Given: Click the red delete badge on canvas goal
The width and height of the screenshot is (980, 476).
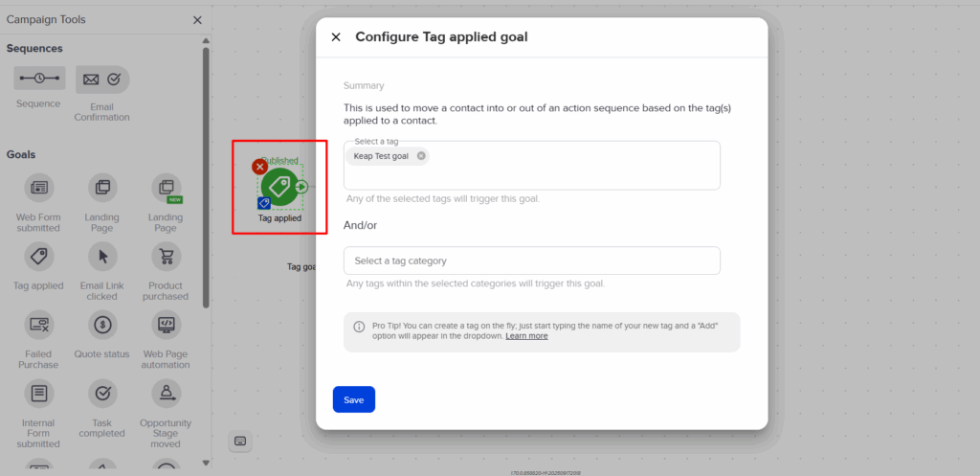Looking at the screenshot, I should (260, 167).
